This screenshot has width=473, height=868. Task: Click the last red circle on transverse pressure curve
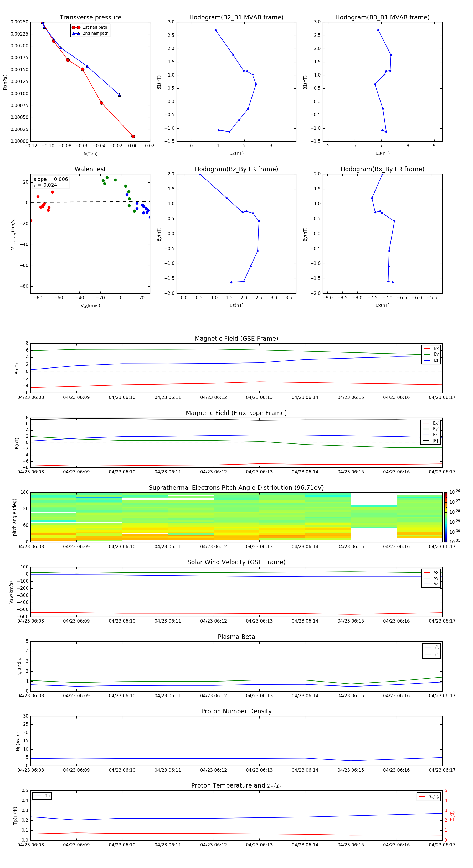[x=133, y=137]
